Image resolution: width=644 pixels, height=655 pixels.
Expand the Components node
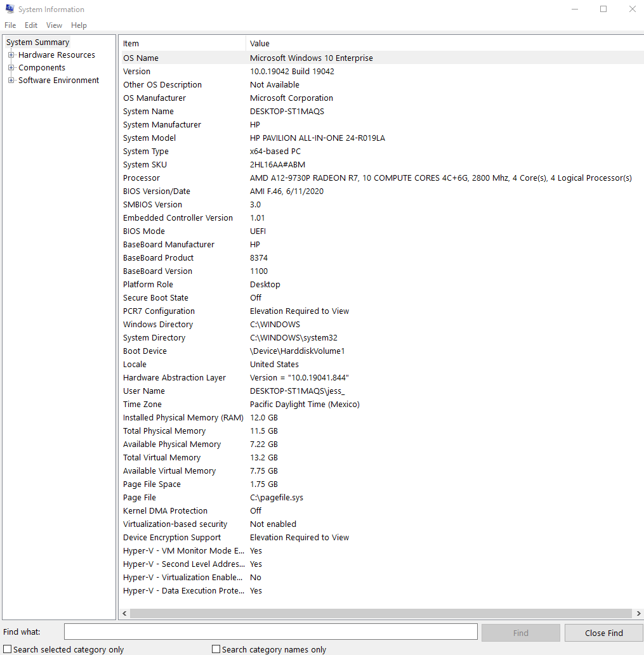click(11, 67)
